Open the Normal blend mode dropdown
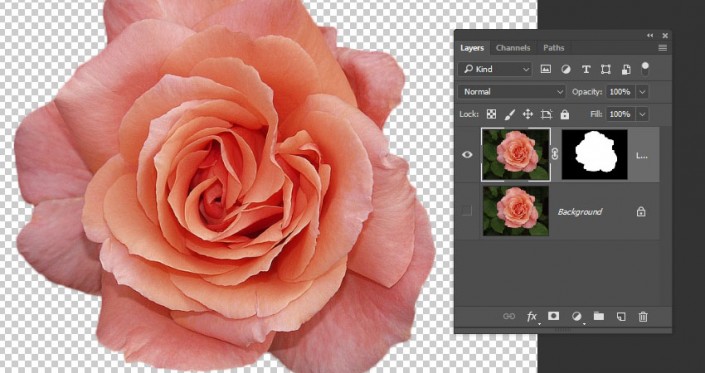The height and width of the screenshot is (373, 705). 512,92
